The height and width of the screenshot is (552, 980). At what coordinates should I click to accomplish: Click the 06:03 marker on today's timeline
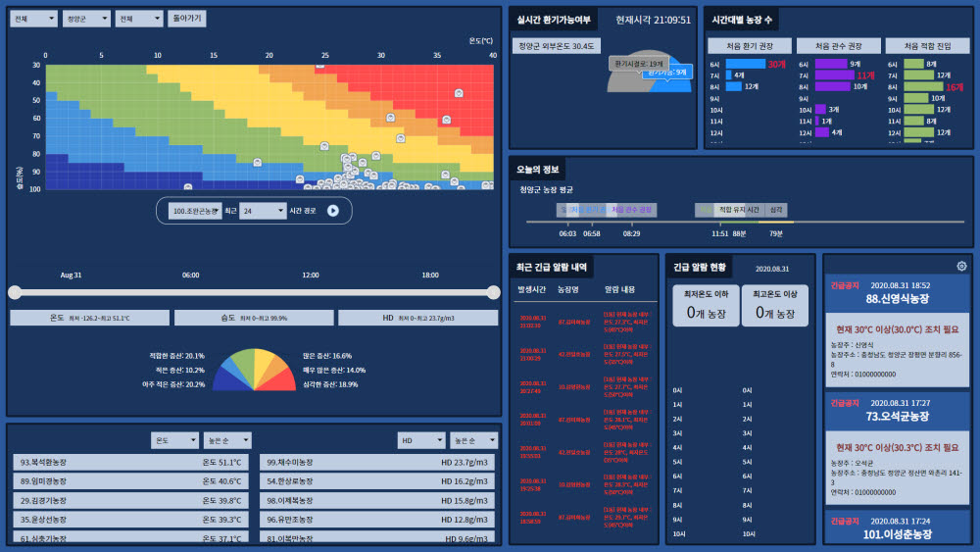567,233
